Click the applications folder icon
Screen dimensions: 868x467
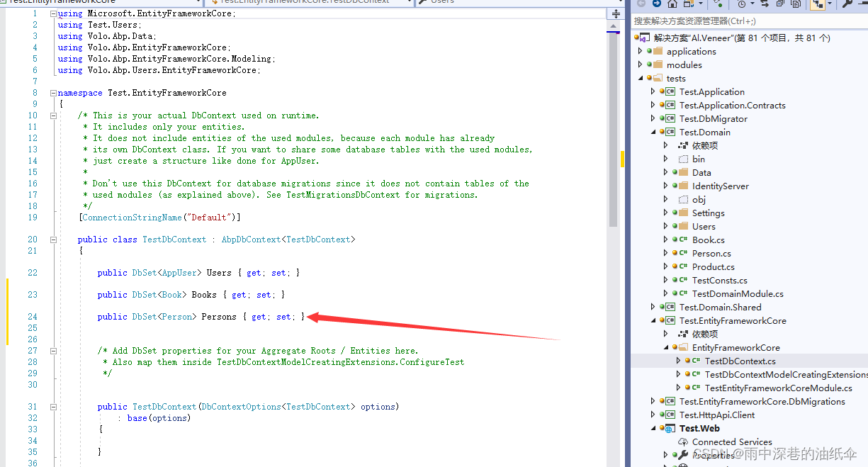tap(658, 51)
